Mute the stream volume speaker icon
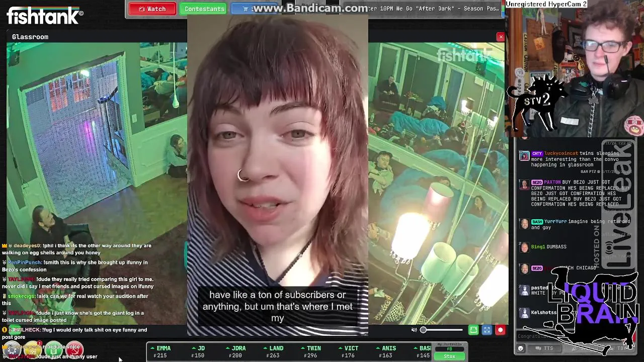 pos(414,330)
